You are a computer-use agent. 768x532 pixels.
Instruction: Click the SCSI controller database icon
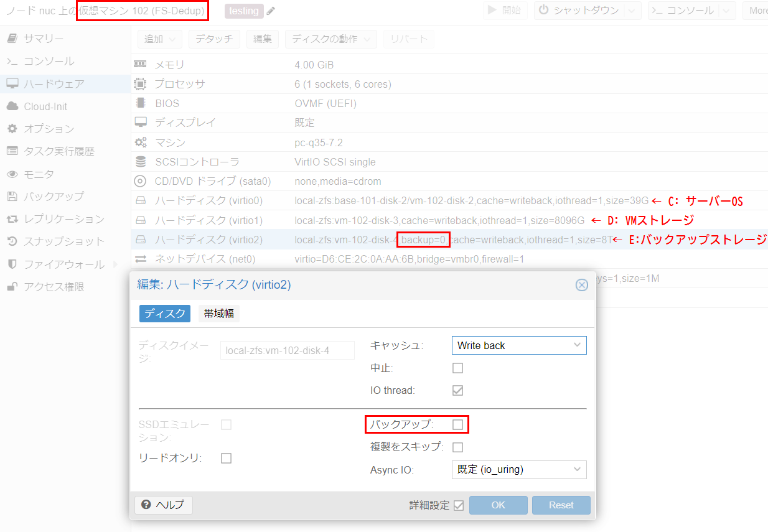[x=141, y=162]
